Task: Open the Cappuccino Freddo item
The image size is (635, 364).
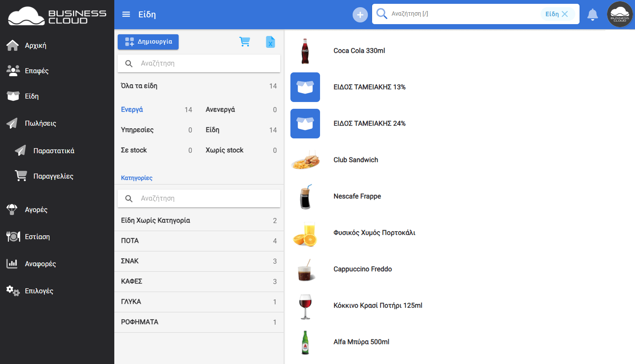Action: coord(362,269)
